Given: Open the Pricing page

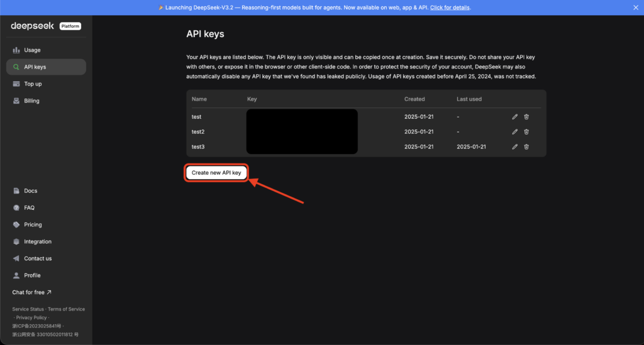Looking at the screenshot, I should [33, 225].
